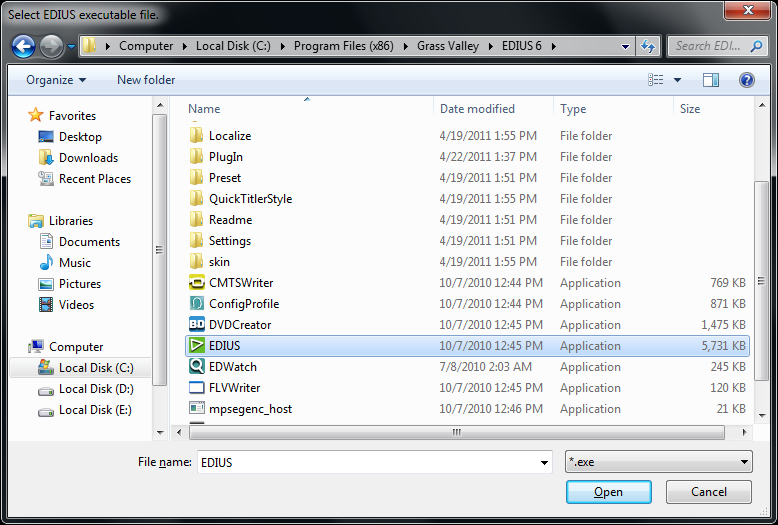Open the Music library
778x525 pixels.
(75, 262)
